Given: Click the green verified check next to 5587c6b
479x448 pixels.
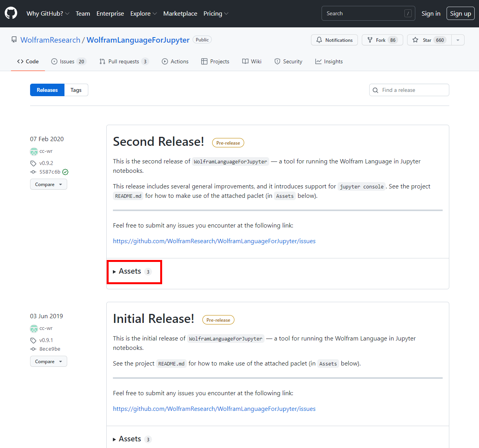Looking at the screenshot, I should pos(65,172).
